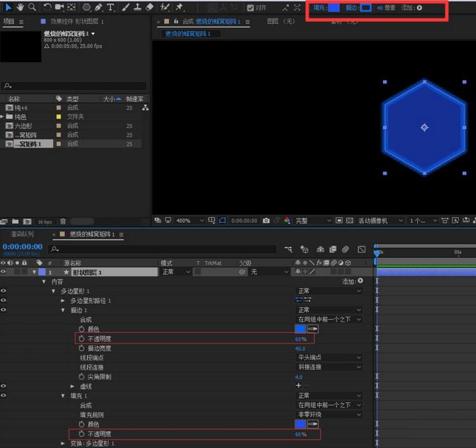Select the Type (T) tool
Screen dimensions: 476x448
pyautogui.click(x=111, y=7)
